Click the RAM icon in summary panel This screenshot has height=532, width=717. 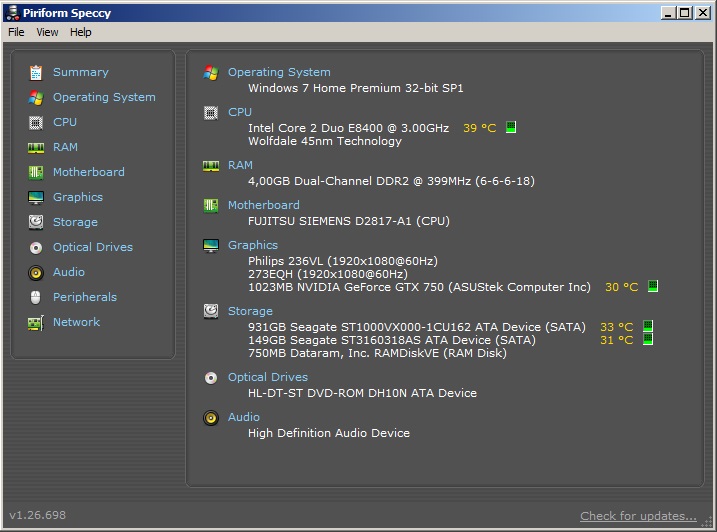coord(211,166)
